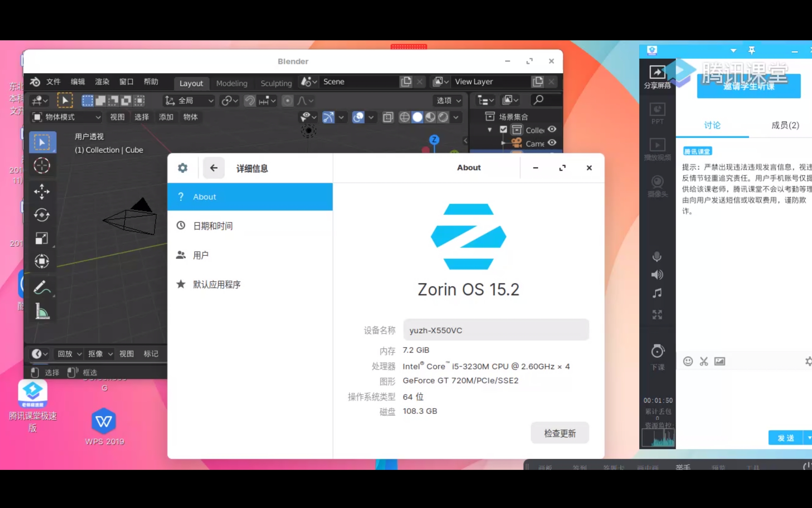Open the 回放 playback dropdown
This screenshot has width=812, height=508.
[69, 354]
